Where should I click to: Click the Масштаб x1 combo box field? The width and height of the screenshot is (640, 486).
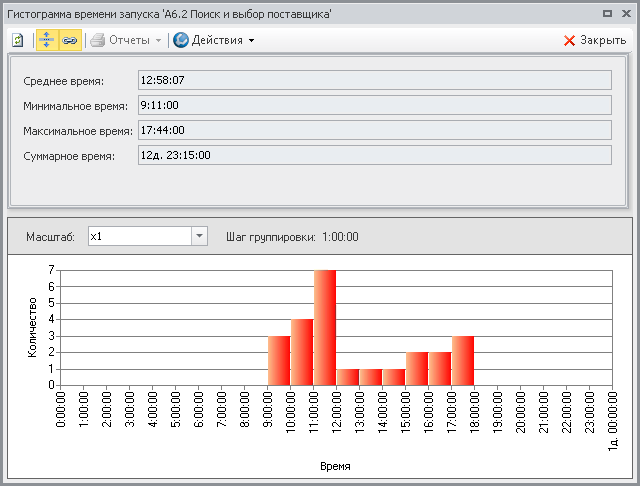tap(139, 236)
